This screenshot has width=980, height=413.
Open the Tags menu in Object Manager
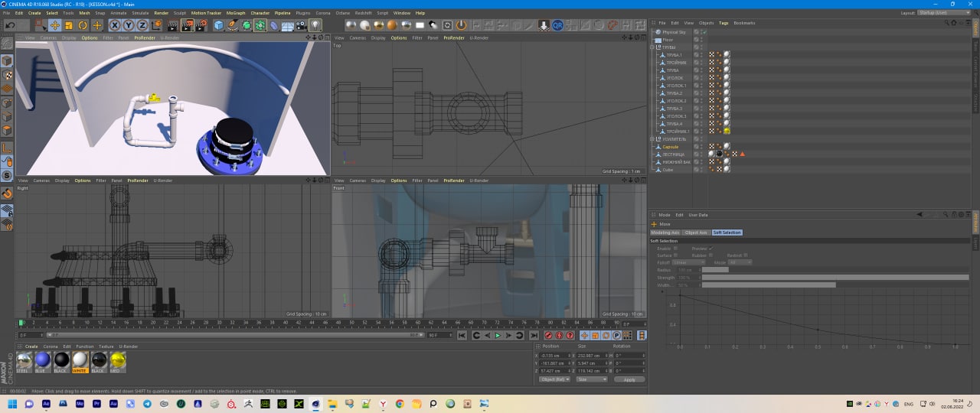[x=723, y=23]
